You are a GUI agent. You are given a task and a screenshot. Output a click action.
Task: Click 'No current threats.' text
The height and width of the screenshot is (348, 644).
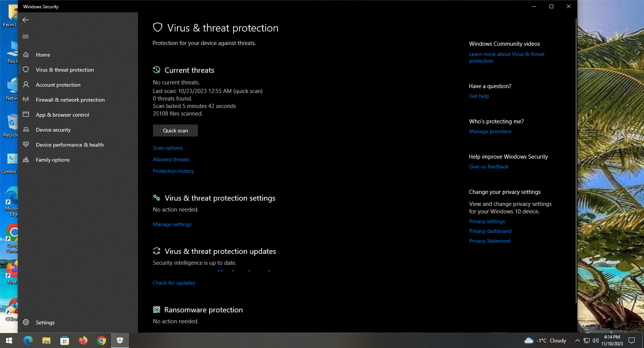click(x=176, y=82)
